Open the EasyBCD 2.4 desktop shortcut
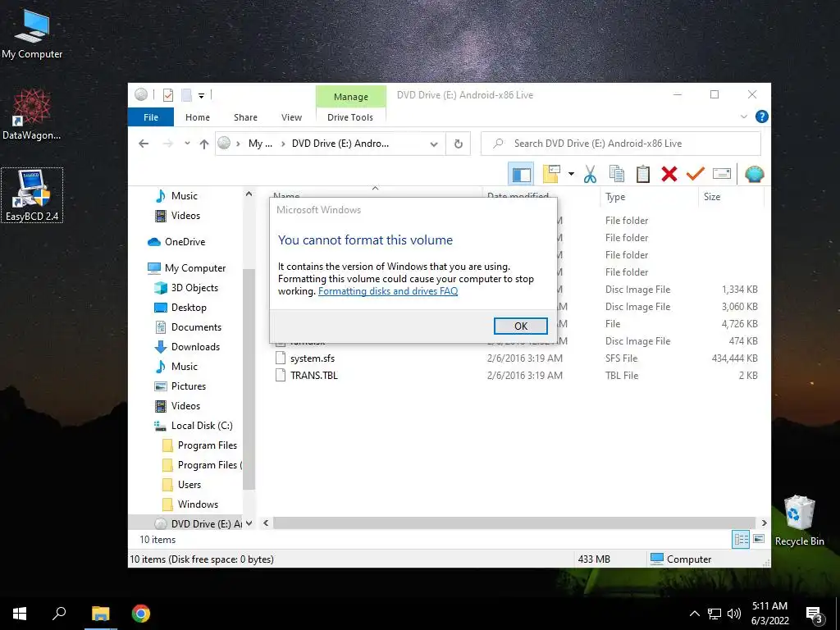This screenshot has height=630, width=840. pos(32,195)
